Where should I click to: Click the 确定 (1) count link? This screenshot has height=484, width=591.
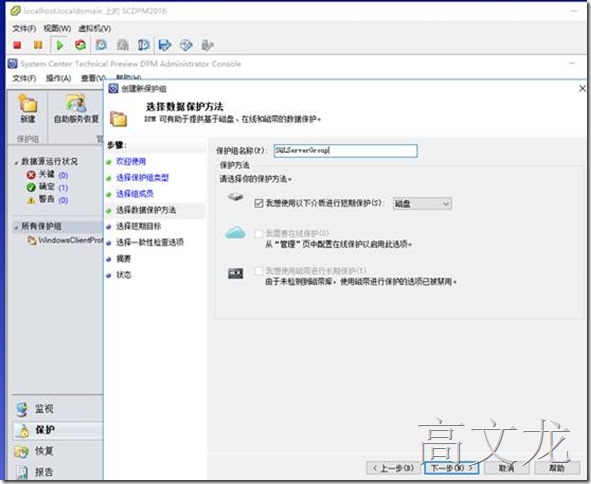click(x=63, y=187)
